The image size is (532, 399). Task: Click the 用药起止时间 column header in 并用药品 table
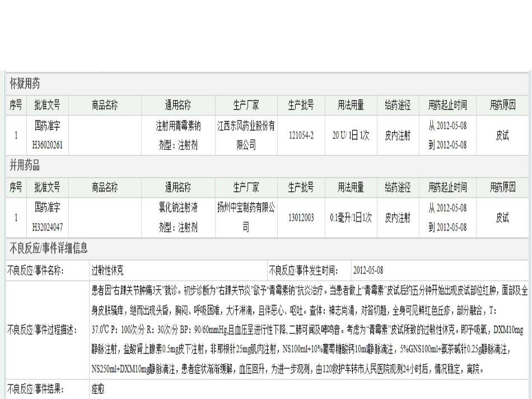point(447,187)
